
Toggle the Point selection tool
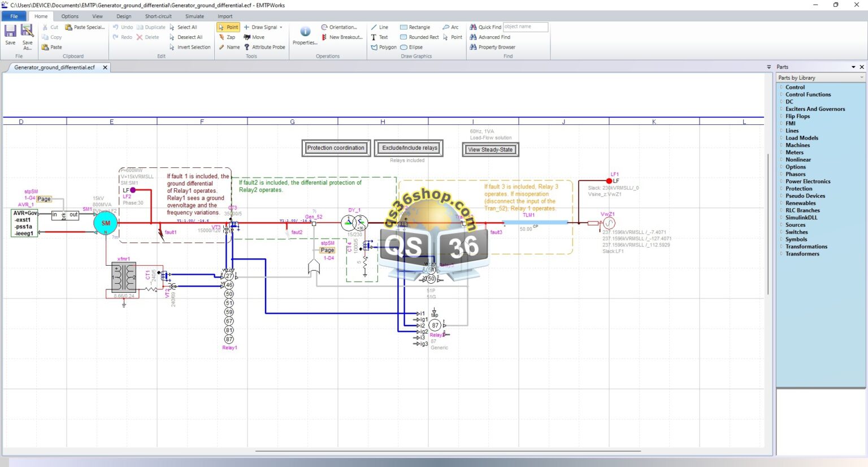[x=228, y=27]
